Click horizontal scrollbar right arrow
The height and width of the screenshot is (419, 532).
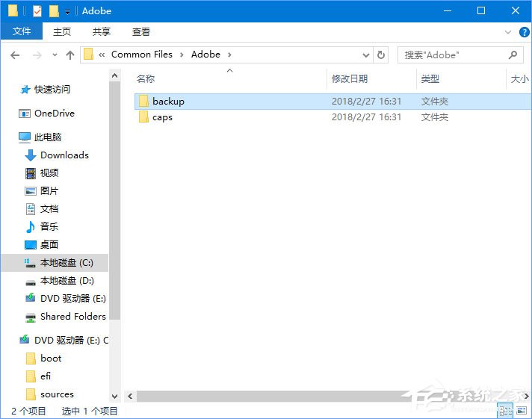click(526, 396)
